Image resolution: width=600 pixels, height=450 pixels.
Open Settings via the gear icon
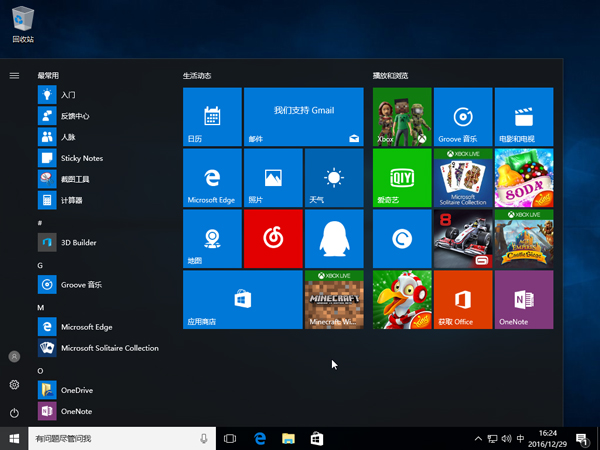[14, 385]
